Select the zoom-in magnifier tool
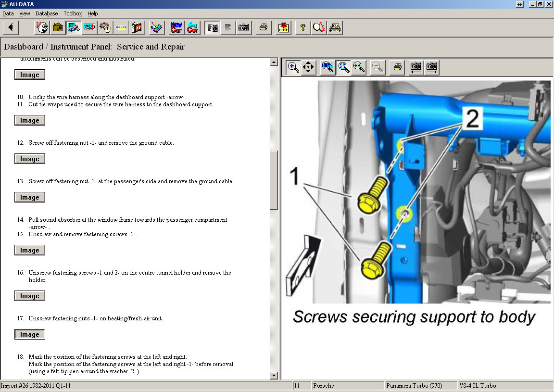 [293, 67]
